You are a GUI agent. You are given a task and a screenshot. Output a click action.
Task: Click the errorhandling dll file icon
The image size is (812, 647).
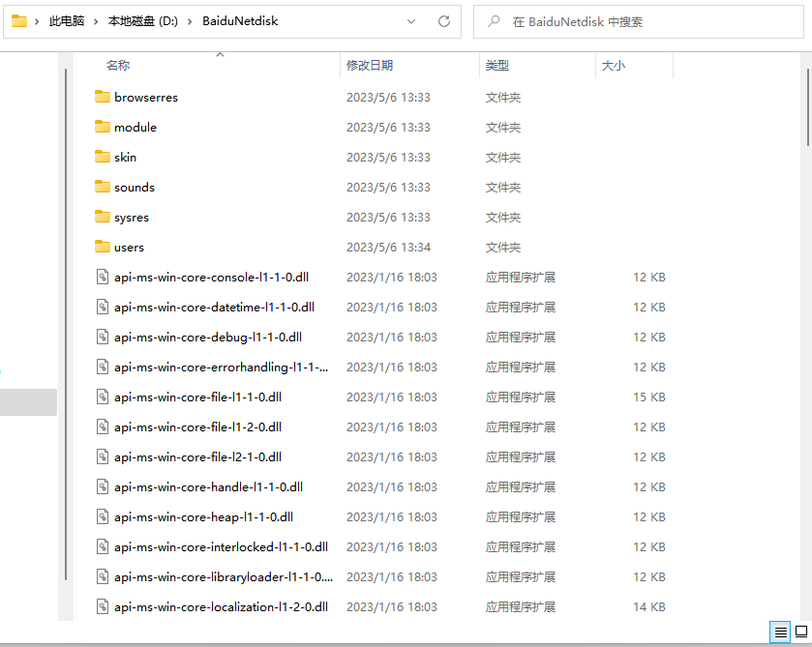click(103, 367)
